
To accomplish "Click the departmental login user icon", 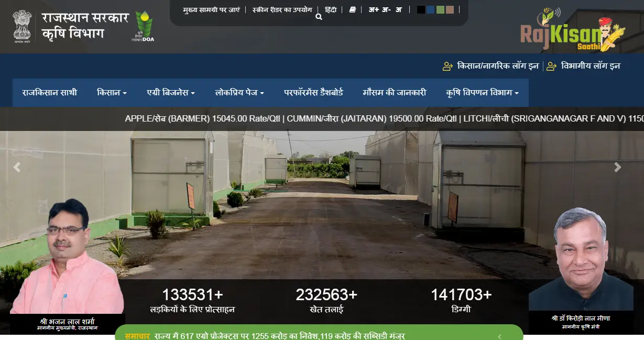I will pos(551,67).
